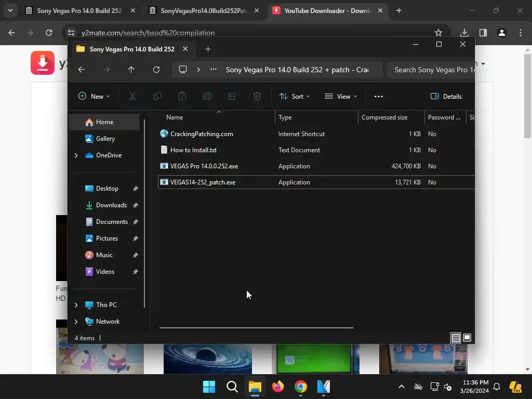Go up one folder level in Explorer
The width and height of the screenshot is (532, 399).
(131, 70)
